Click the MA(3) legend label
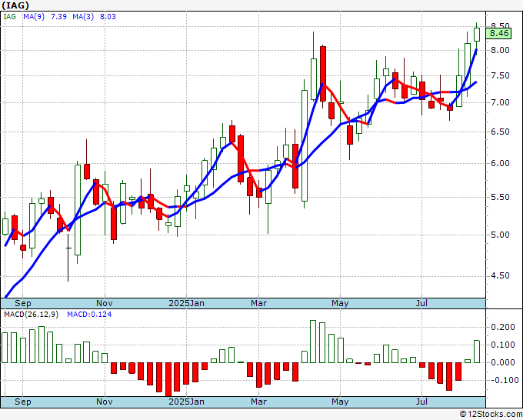 point(83,16)
